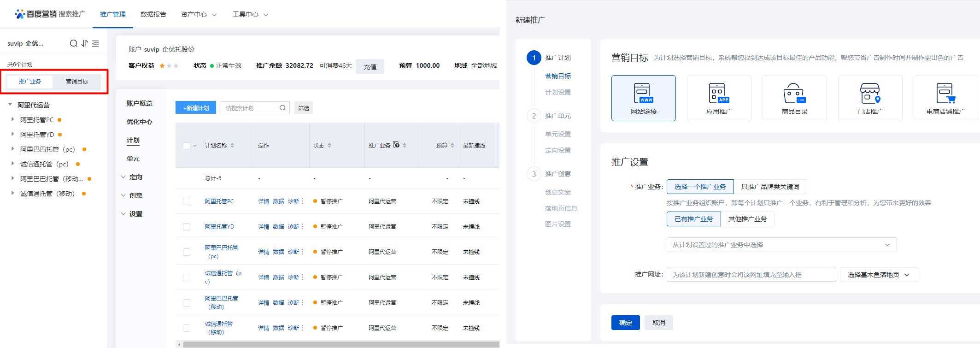Choose 选择一个推广业务 option

[x=700, y=187]
